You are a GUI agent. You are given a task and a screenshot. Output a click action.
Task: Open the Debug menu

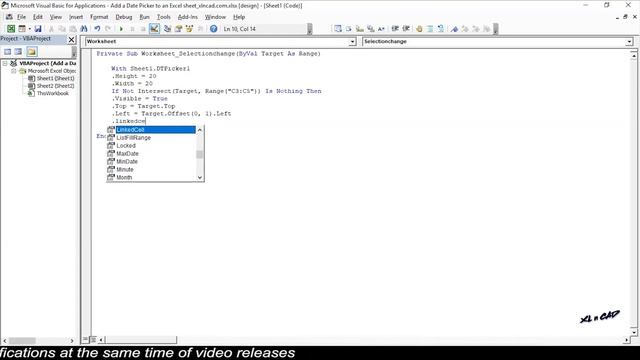(124, 17)
